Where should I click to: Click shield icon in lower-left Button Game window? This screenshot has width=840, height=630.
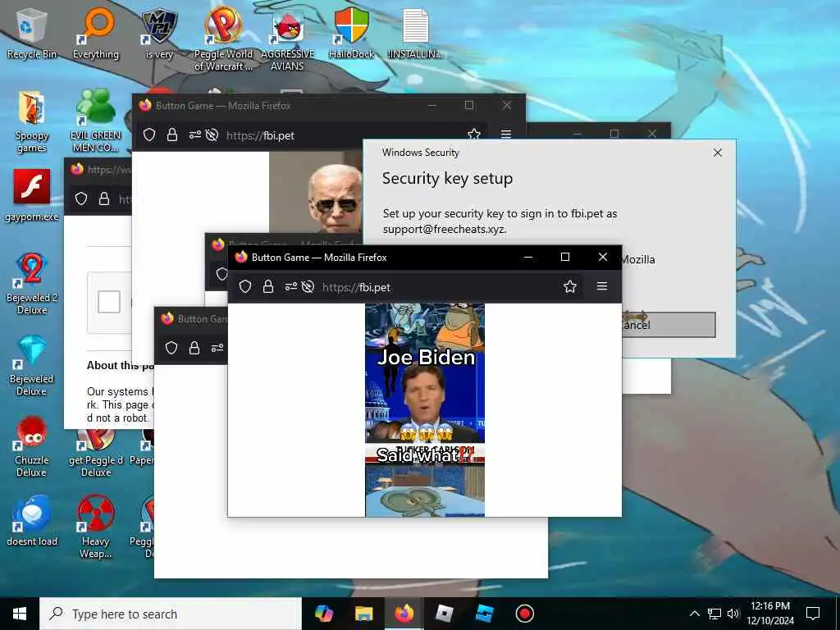click(171, 348)
